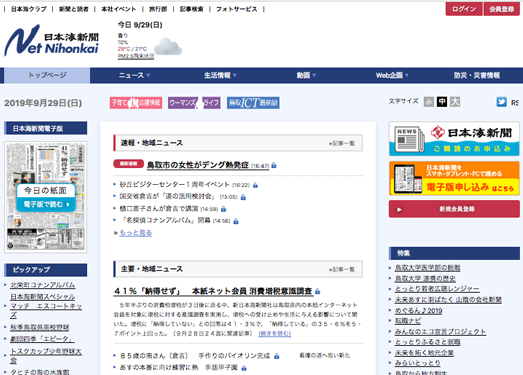523x375 pixels.
Task: Open the 電子版申し込み orange banner
Action: (454, 178)
